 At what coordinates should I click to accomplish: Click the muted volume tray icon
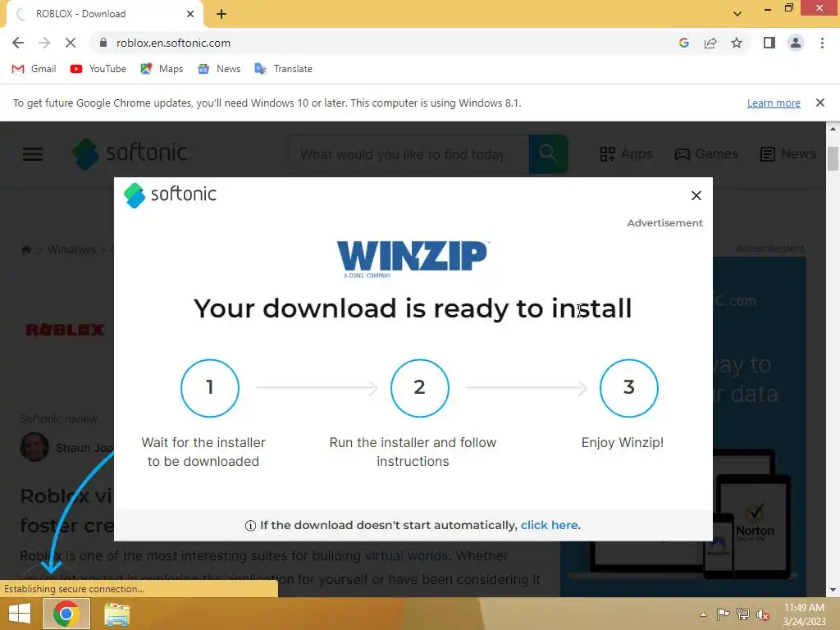[x=763, y=614]
